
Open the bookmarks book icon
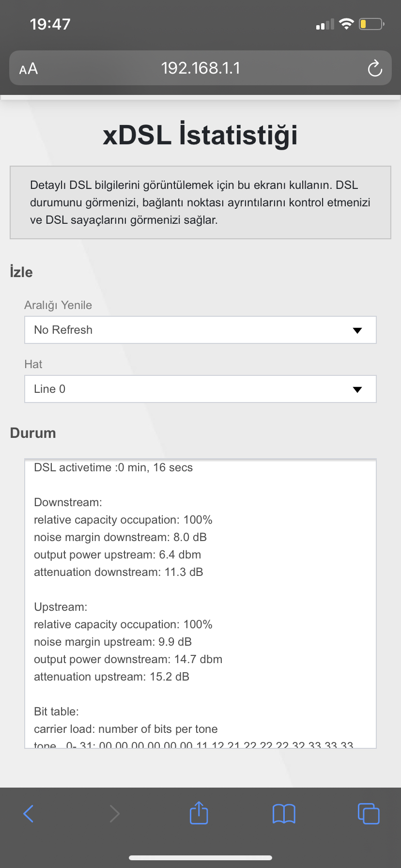pos(284,813)
